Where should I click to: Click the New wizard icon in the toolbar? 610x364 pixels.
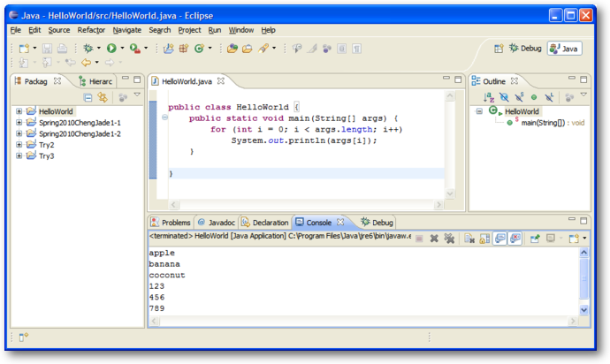[24, 49]
